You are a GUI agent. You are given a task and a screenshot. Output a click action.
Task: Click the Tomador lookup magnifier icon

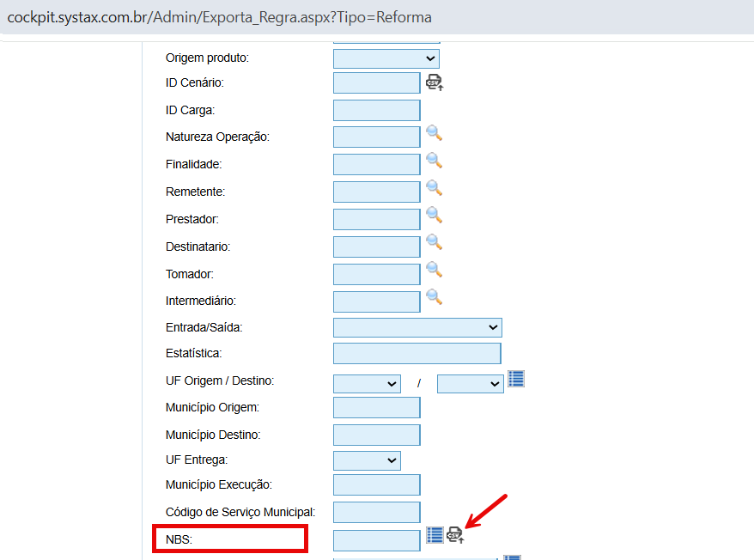tap(435, 270)
